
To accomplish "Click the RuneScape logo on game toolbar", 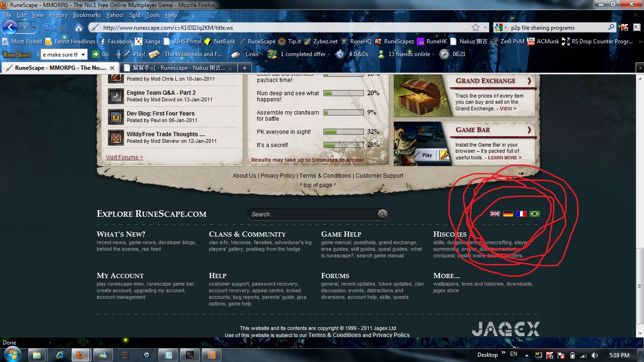I will [17, 54].
